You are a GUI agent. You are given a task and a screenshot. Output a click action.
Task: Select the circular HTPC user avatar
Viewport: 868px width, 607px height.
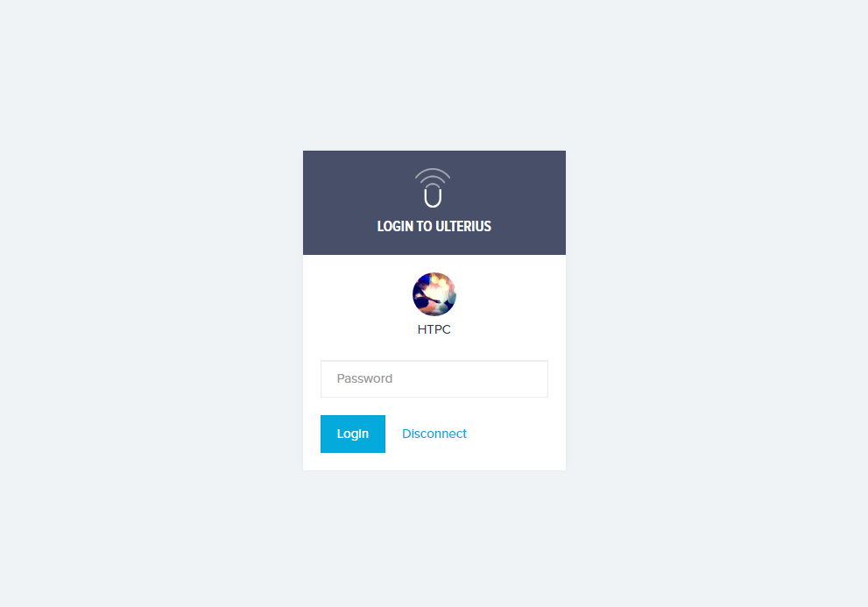434,294
